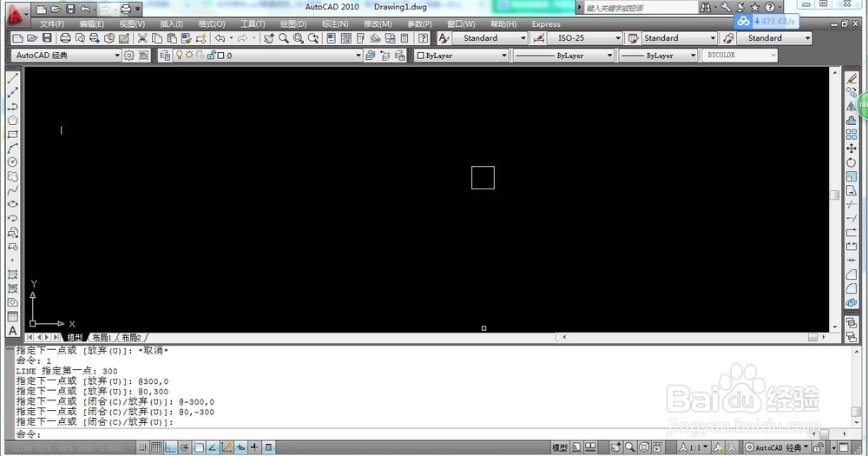Open the Help question mark in standard toolbar
This screenshot has width=868, height=456.
pyautogui.click(x=424, y=38)
